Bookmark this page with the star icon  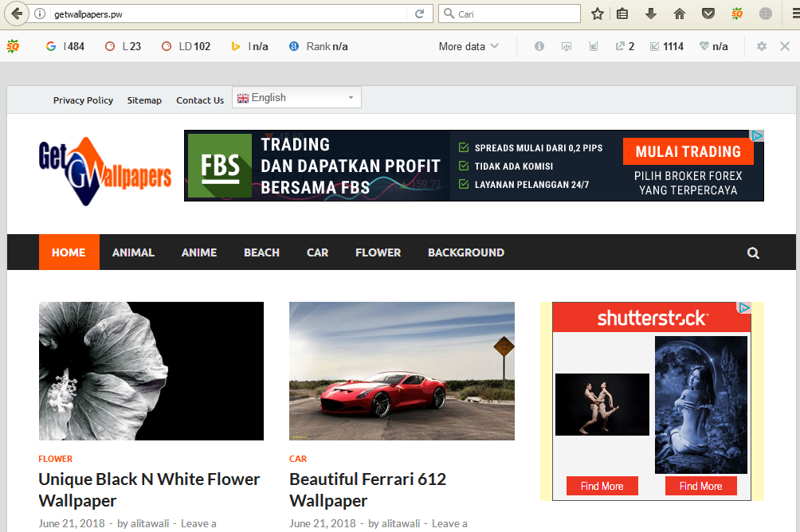pos(597,14)
